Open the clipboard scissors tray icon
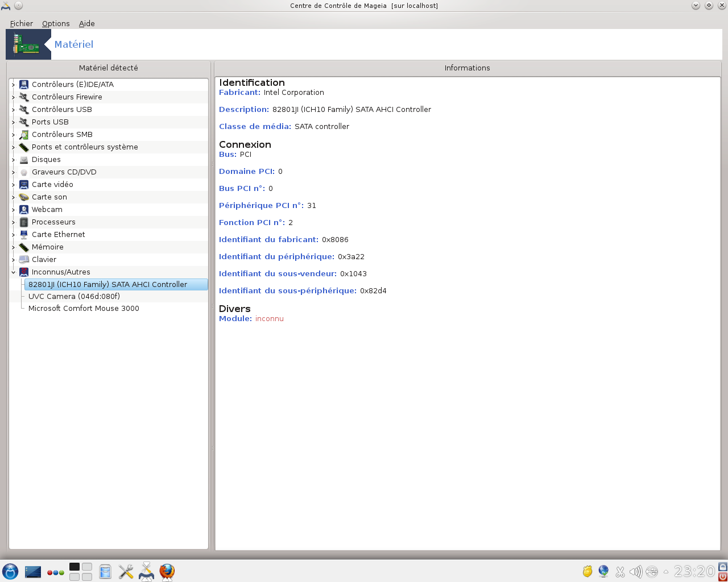The image size is (728, 582). point(620,572)
